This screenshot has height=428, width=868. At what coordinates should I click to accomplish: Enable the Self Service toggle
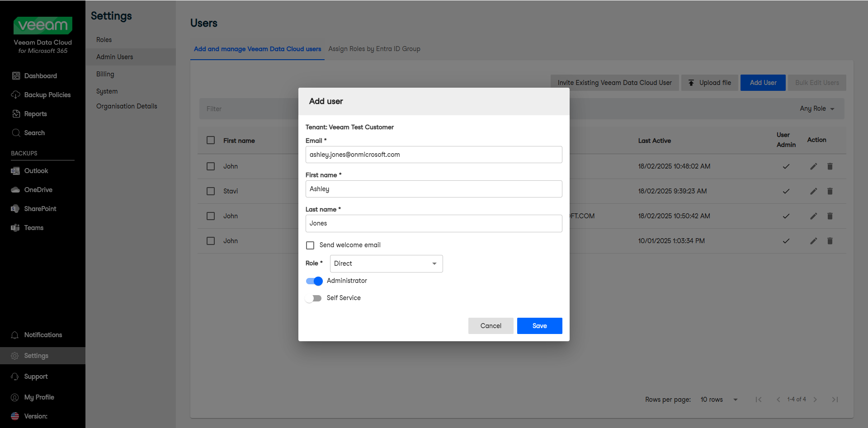(313, 298)
